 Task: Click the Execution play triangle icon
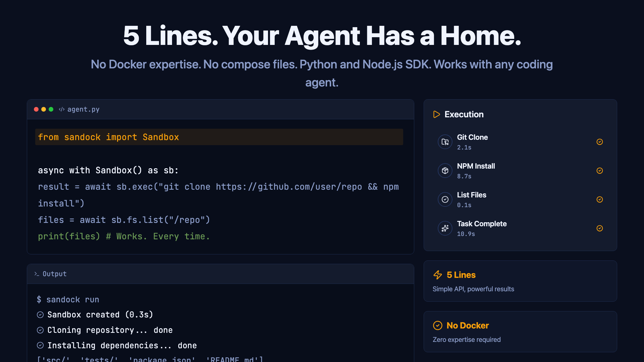(x=436, y=114)
